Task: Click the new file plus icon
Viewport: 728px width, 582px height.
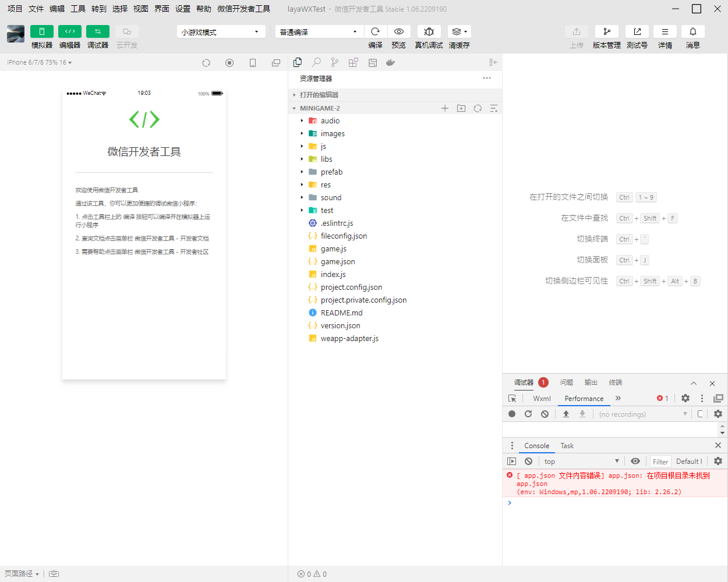Action: (445, 108)
